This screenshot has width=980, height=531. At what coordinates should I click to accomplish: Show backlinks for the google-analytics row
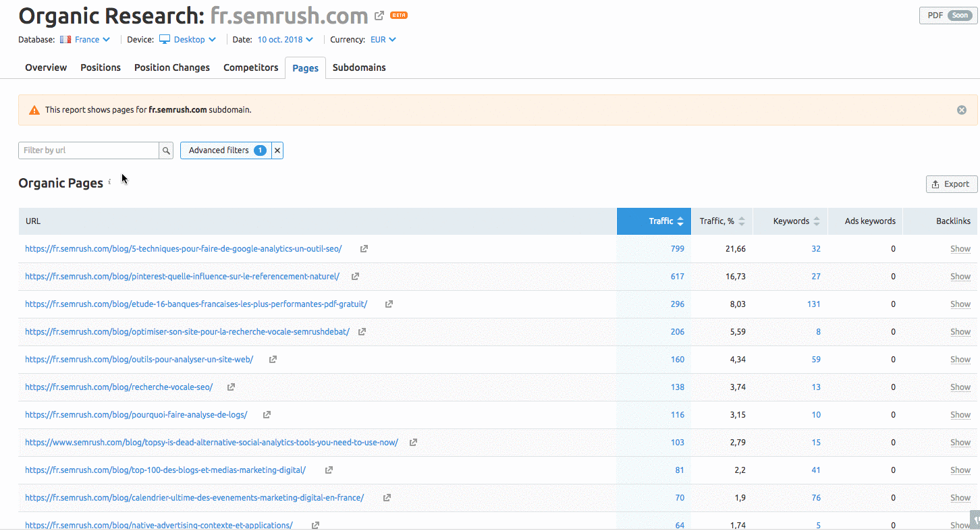tap(960, 249)
